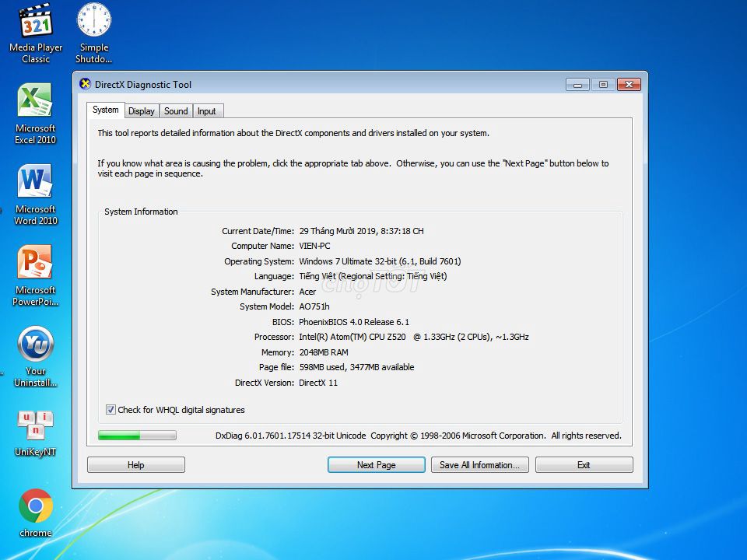Click the system model AO751h

[314, 306]
